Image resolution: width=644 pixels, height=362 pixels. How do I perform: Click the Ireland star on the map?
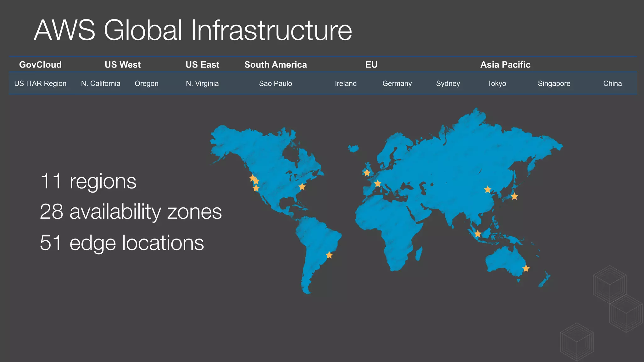coord(367,173)
